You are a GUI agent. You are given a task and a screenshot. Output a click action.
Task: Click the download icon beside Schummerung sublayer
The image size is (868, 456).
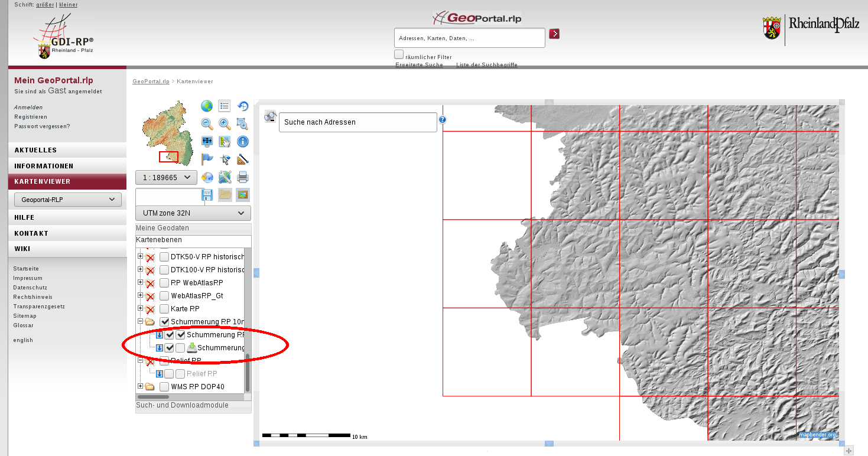(191, 347)
